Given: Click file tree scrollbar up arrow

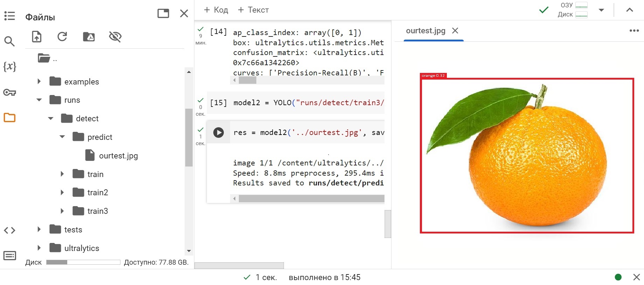Looking at the screenshot, I should 189,72.
